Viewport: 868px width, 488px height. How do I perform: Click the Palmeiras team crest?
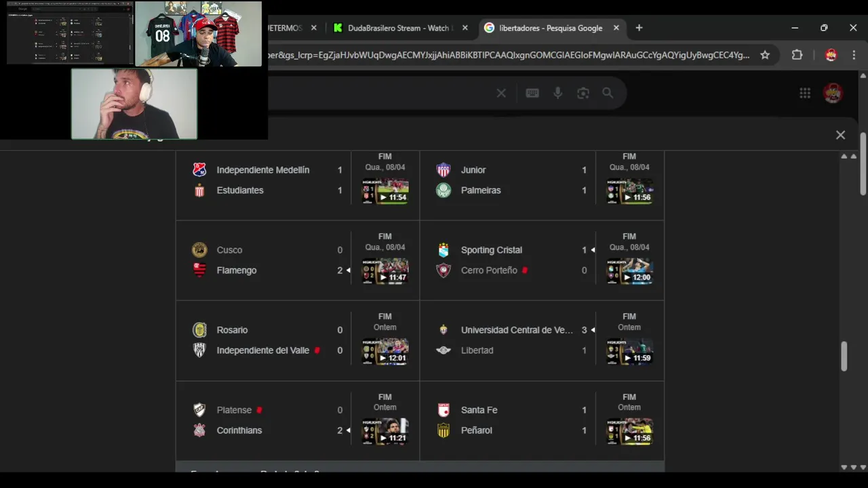click(443, 190)
